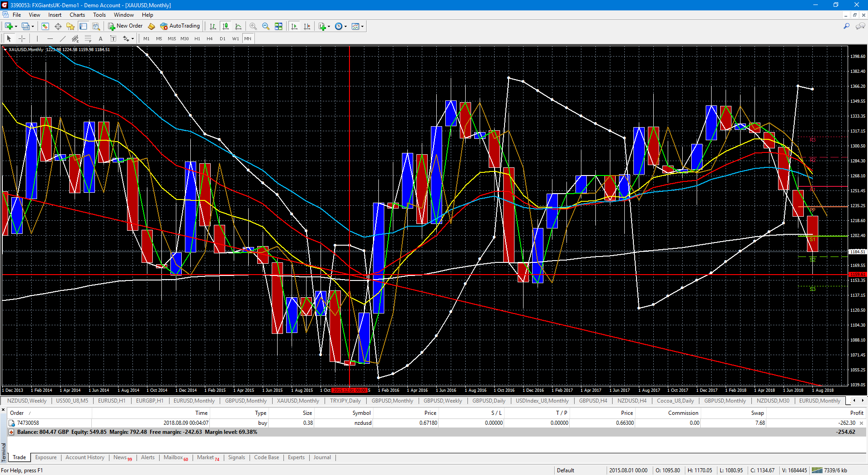The height and width of the screenshot is (475, 868).
Task: Select the trendline drawing tool
Action: [x=62, y=38]
